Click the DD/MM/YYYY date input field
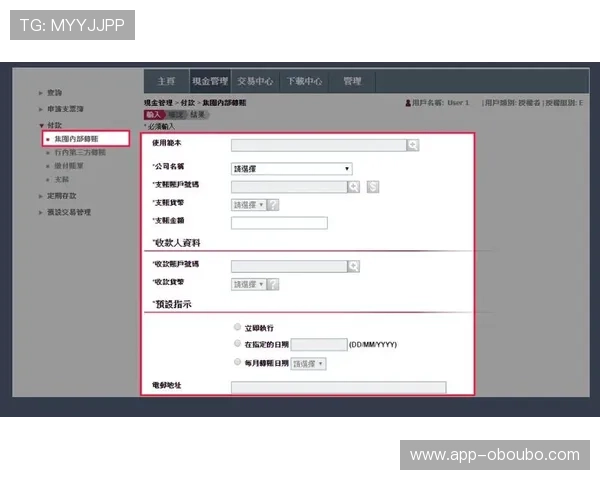The width and height of the screenshot is (600, 480). pos(319,344)
